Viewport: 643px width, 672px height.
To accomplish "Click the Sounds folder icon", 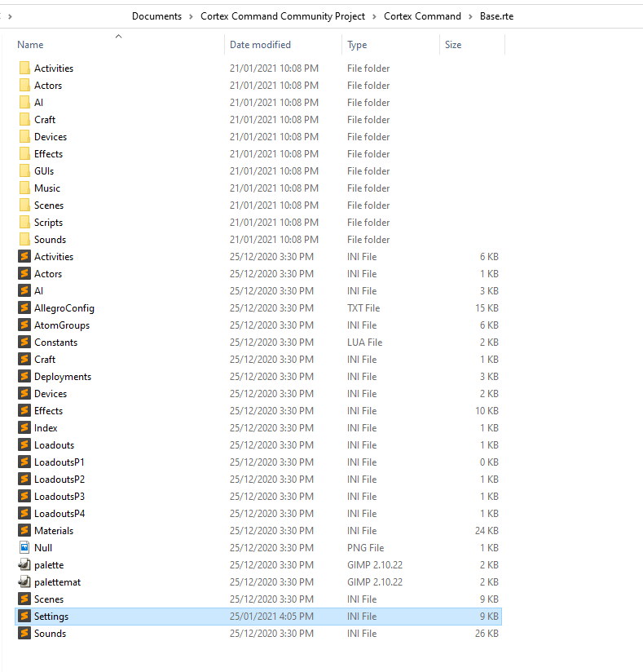I will (x=24, y=240).
